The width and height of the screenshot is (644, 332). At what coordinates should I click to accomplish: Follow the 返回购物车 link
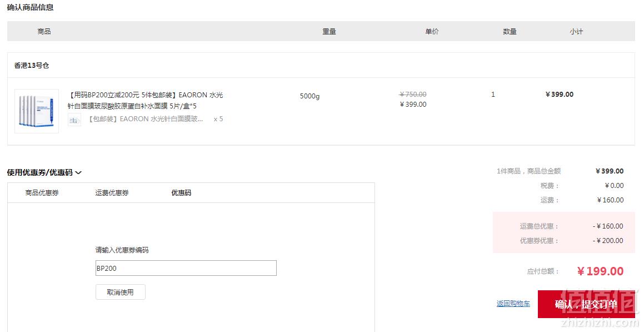[x=513, y=304]
